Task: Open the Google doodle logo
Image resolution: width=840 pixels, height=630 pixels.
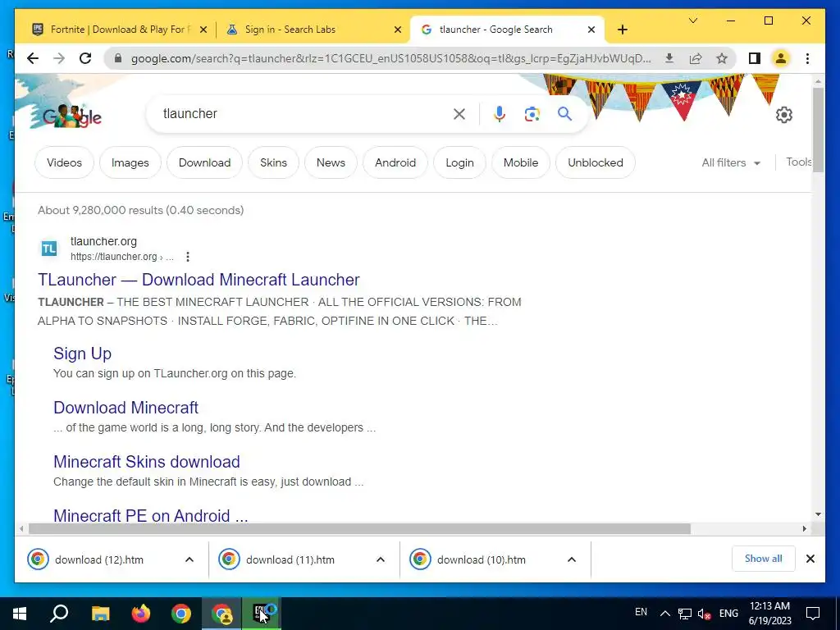Action: 71,116
